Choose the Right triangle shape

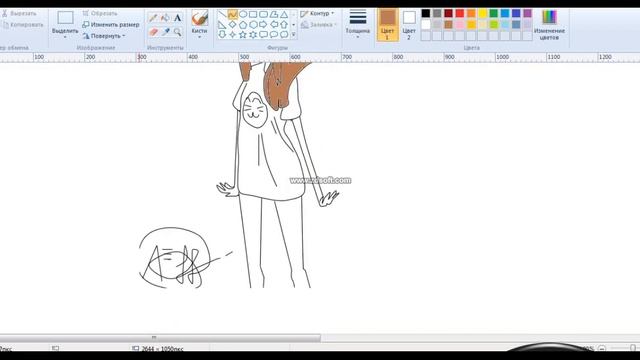(222, 24)
